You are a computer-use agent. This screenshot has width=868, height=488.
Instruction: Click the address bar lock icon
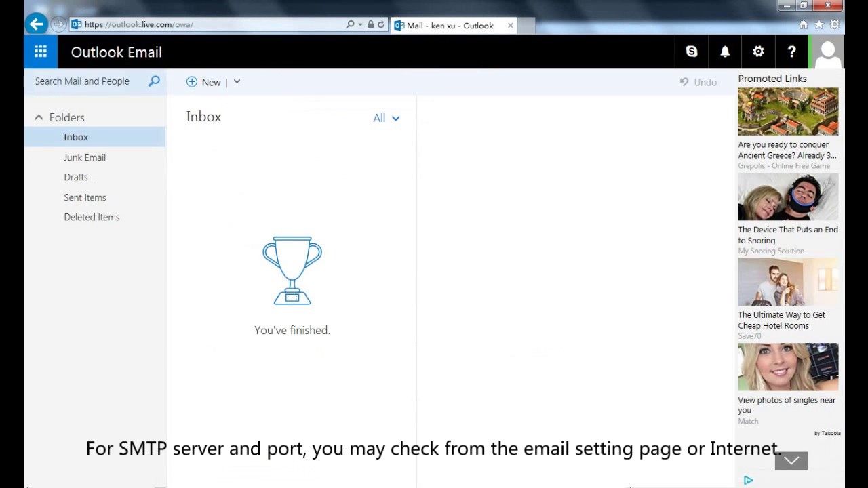click(x=370, y=24)
